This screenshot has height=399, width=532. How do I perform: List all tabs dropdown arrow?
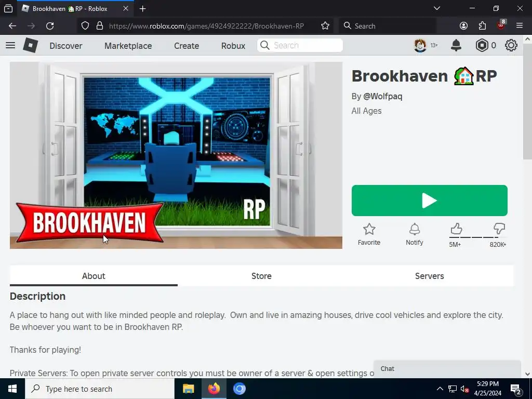[437, 8]
